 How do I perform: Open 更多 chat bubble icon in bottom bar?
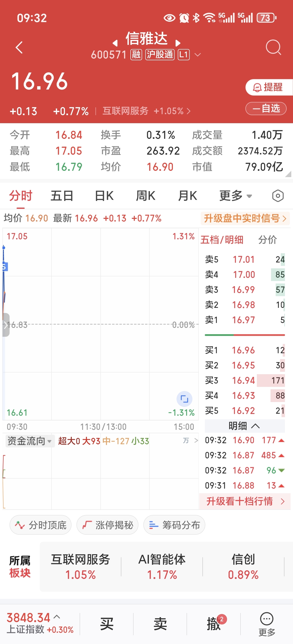coord(267,624)
